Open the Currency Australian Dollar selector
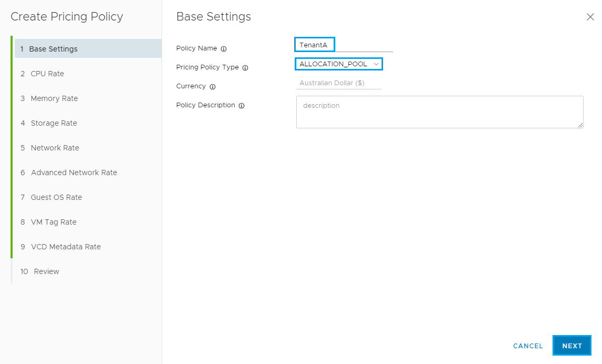 pyautogui.click(x=338, y=83)
